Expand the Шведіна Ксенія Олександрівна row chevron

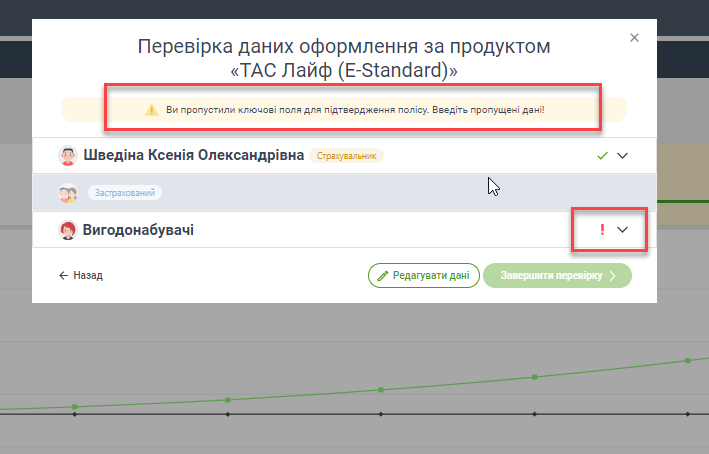(623, 156)
